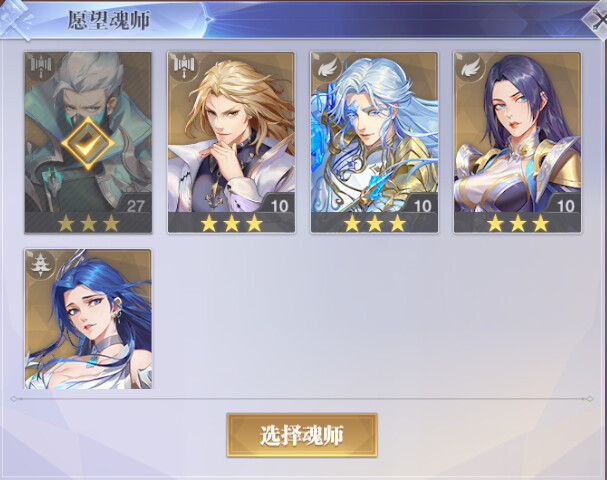Click the golden checkmark on masked hero card

coord(88,143)
